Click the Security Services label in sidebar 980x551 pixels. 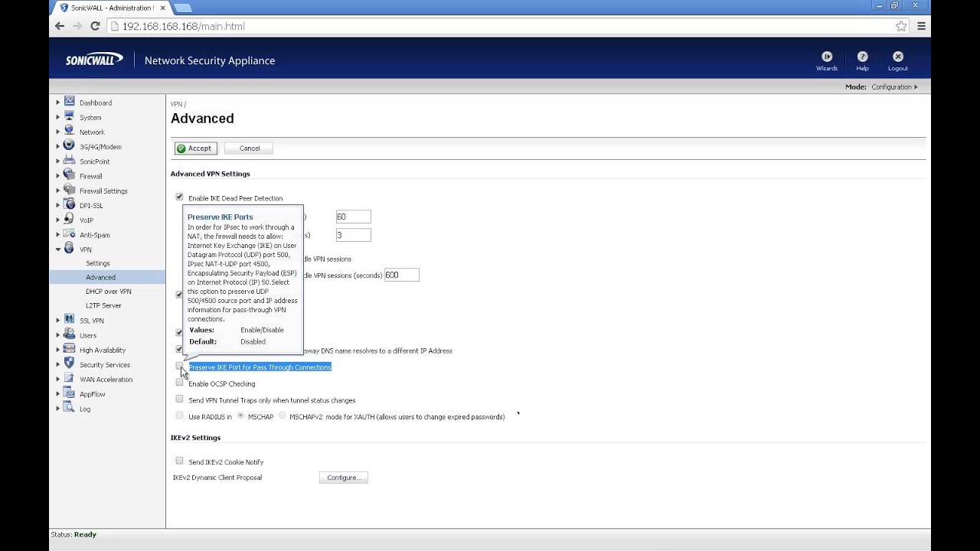[105, 365]
